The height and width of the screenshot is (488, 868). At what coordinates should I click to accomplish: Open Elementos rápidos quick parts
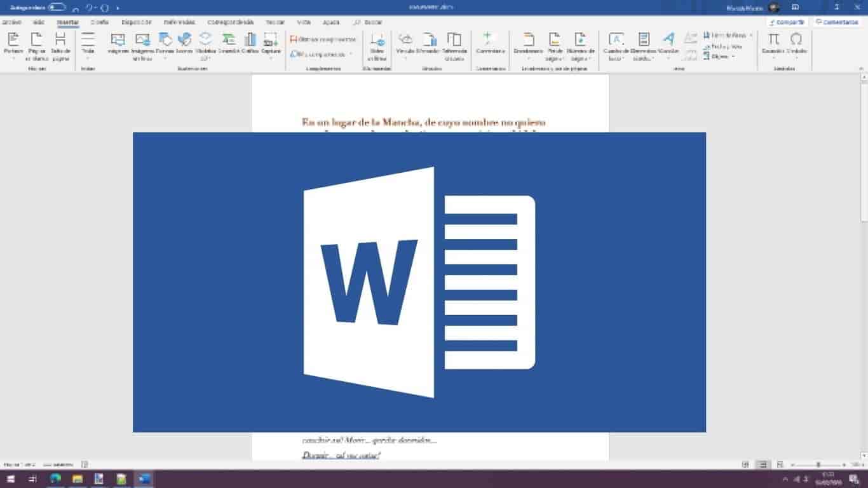644,46
